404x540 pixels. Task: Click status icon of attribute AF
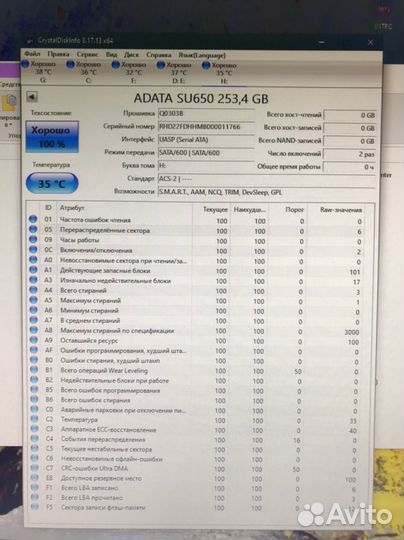34,350
